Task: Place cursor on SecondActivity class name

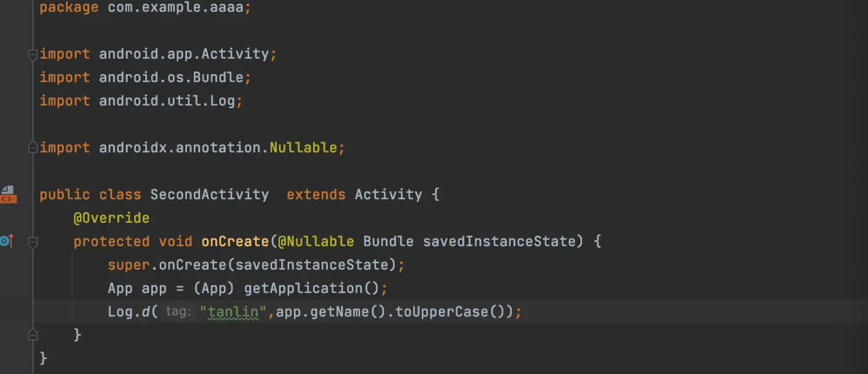Action: click(x=209, y=195)
